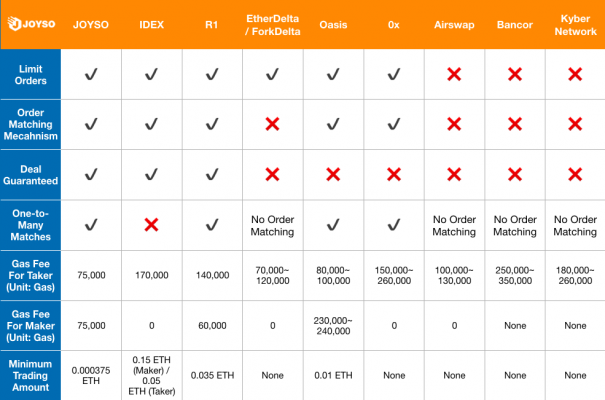
Task: Click the checkmark for JOYSO Limit Orders
Action: pyautogui.click(x=91, y=74)
